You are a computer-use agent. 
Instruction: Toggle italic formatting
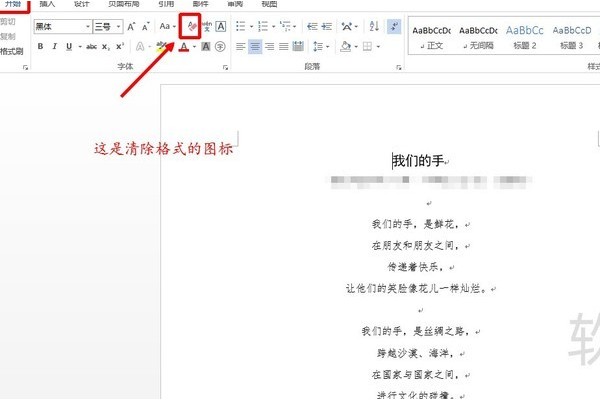pyautogui.click(x=55, y=46)
